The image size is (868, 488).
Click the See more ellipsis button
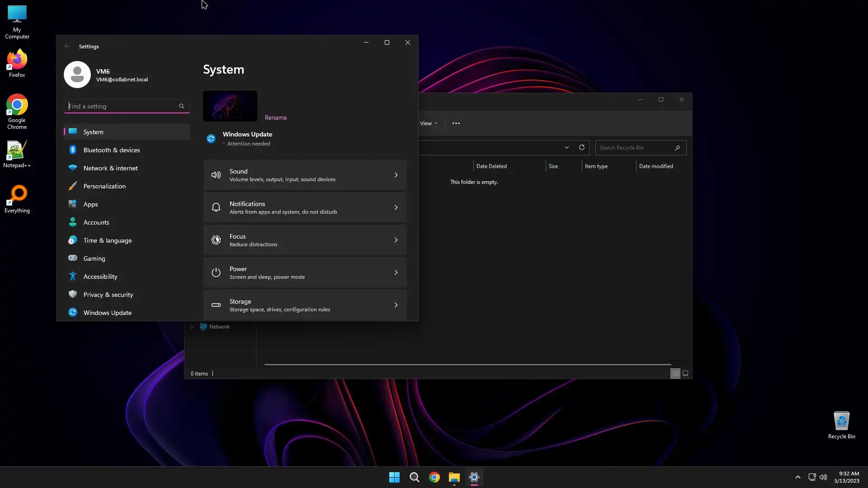tap(456, 123)
